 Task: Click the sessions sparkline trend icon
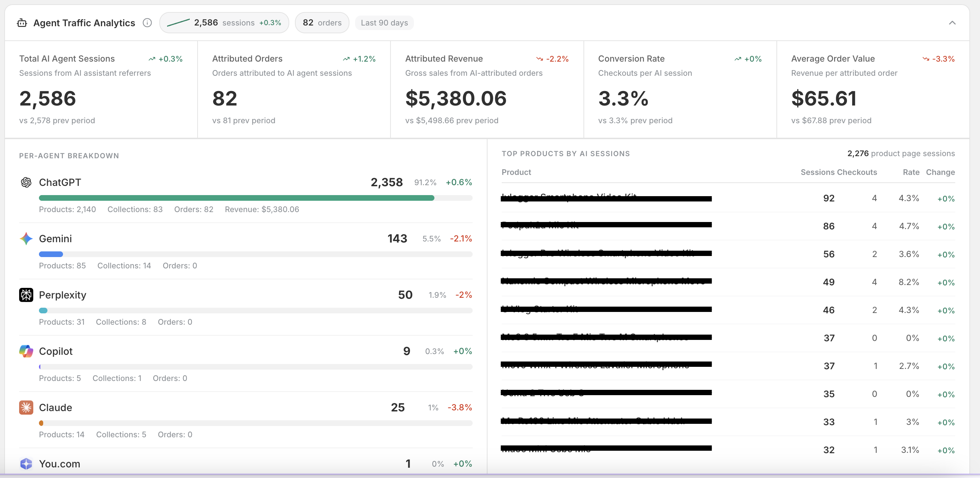pyautogui.click(x=178, y=23)
